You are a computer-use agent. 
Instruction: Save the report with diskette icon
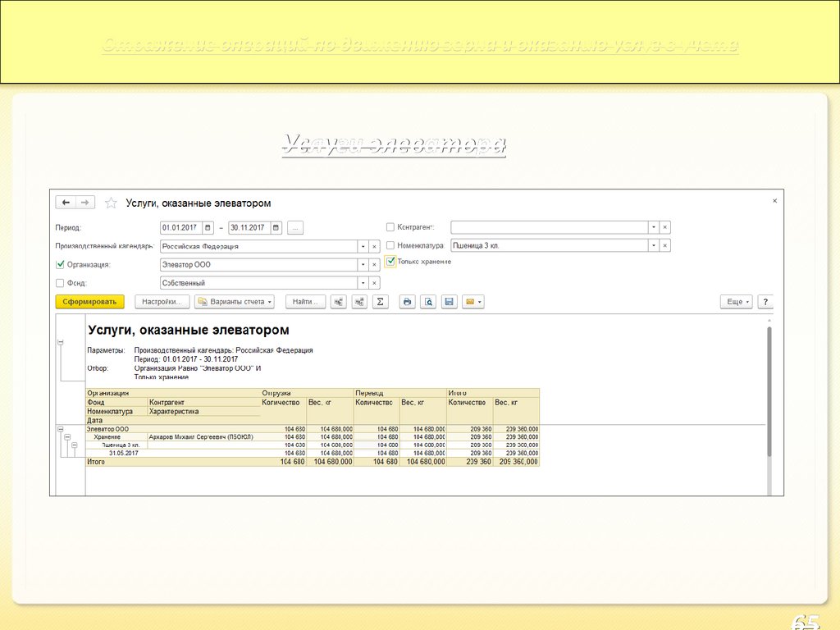click(449, 302)
